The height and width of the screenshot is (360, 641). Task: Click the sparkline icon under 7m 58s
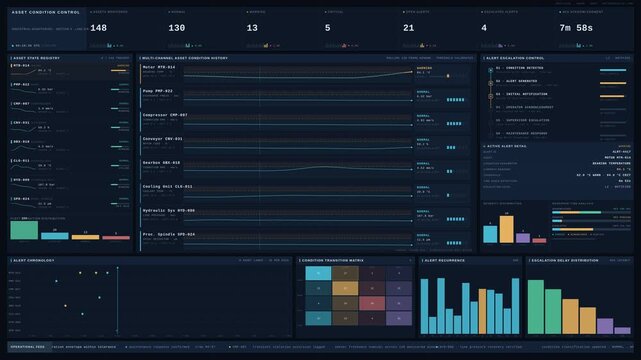click(578, 45)
